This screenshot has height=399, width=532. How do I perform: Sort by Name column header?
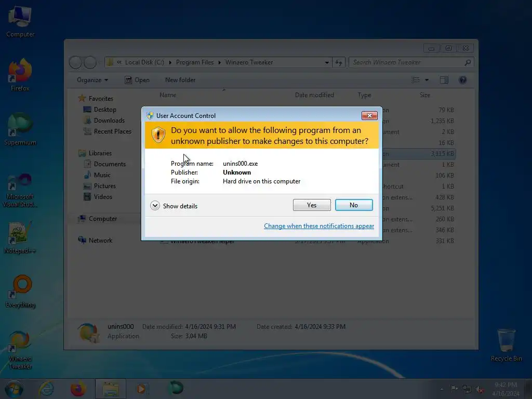click(168, 95)
